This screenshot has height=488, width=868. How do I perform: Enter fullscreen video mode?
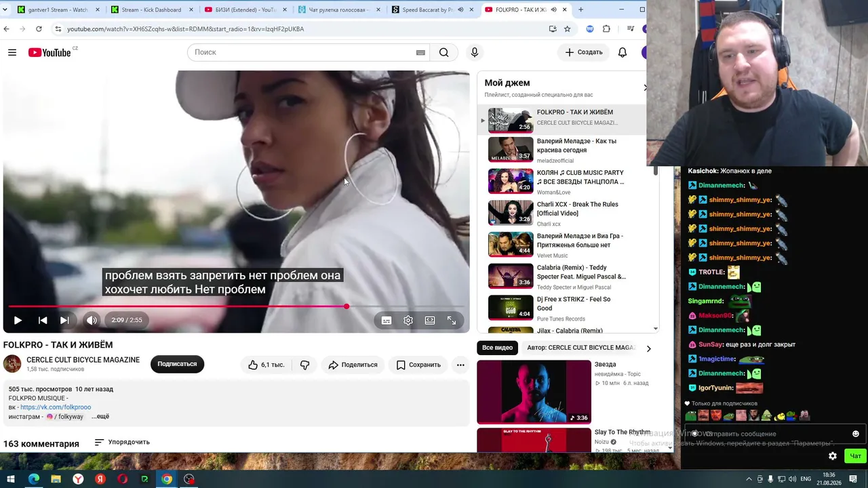(x=452, y=321)
